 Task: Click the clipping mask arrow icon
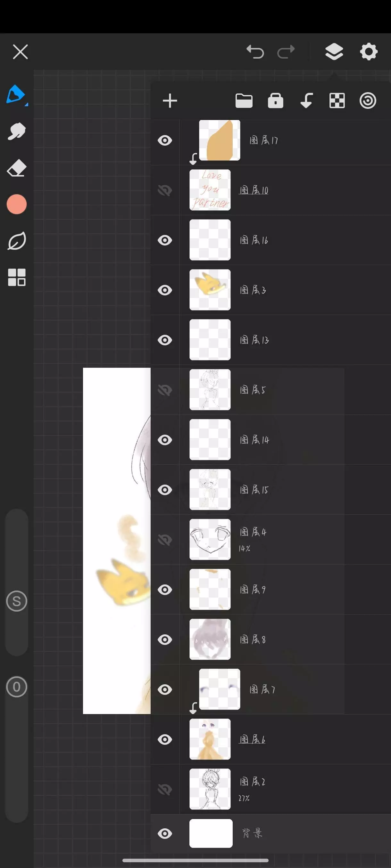[x=306, y=101]
